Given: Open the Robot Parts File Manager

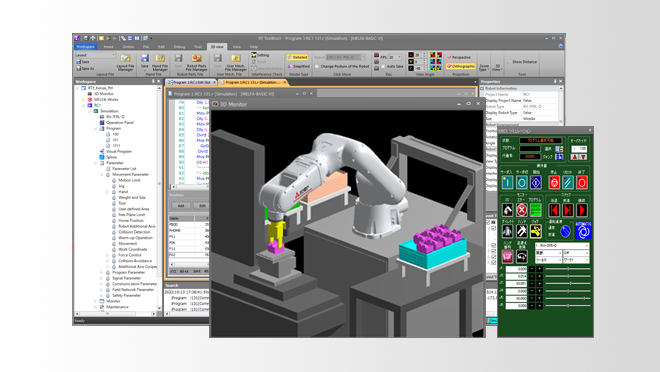Looking at the screenshot, I should pyautogui.click(x=196, y=62).
